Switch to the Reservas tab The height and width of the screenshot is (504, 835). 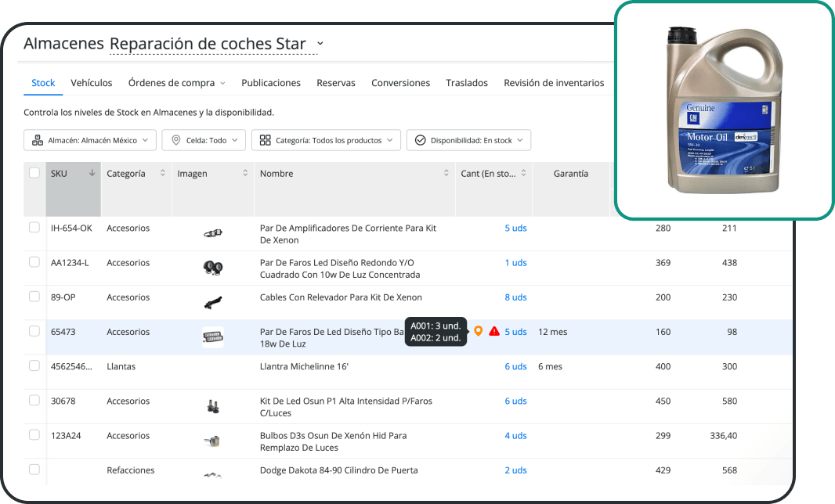[x=336, y=82]
